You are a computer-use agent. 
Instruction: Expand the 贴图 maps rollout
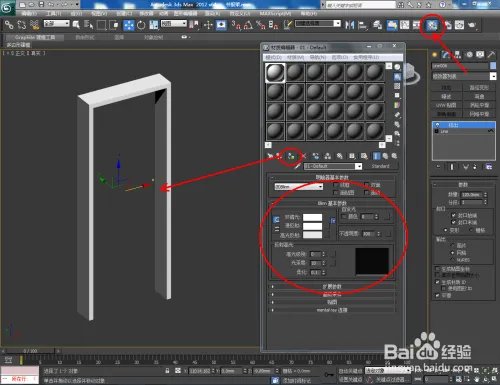click(332, 302)
